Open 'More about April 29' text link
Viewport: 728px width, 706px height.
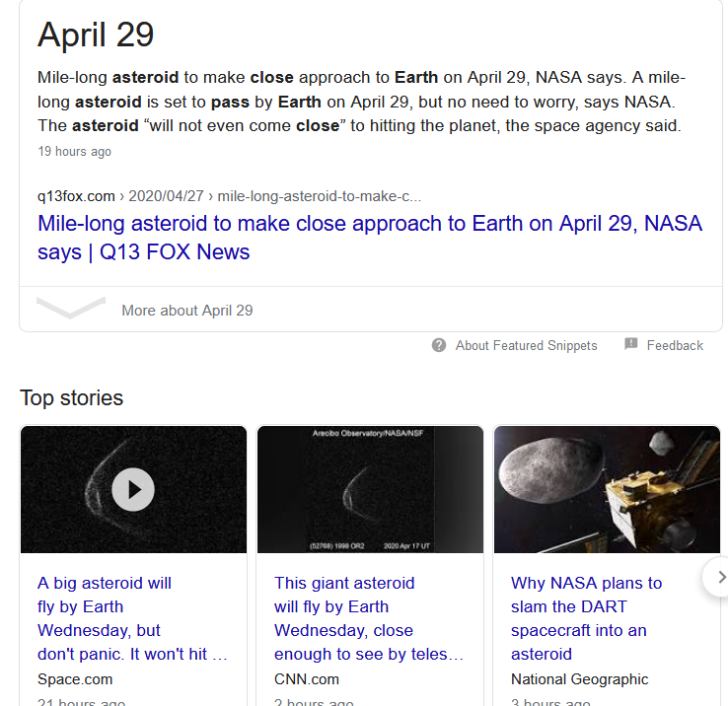click(x=186, y=311)
